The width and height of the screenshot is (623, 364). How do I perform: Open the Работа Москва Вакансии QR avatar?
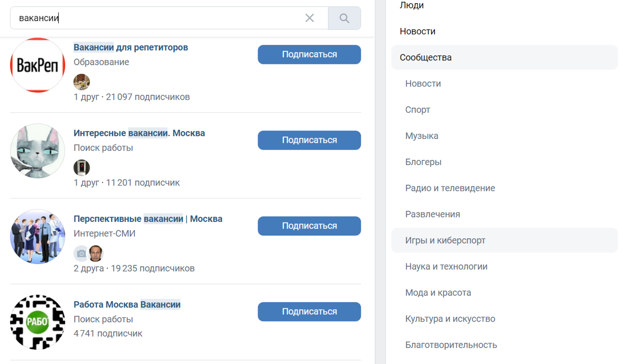[38, 322]
